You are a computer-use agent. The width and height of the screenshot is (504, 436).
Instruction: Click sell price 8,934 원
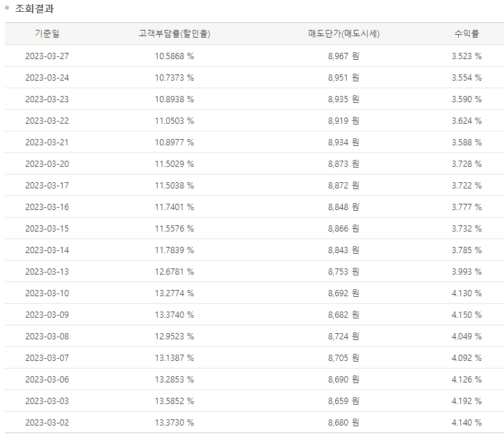[343, 142]
